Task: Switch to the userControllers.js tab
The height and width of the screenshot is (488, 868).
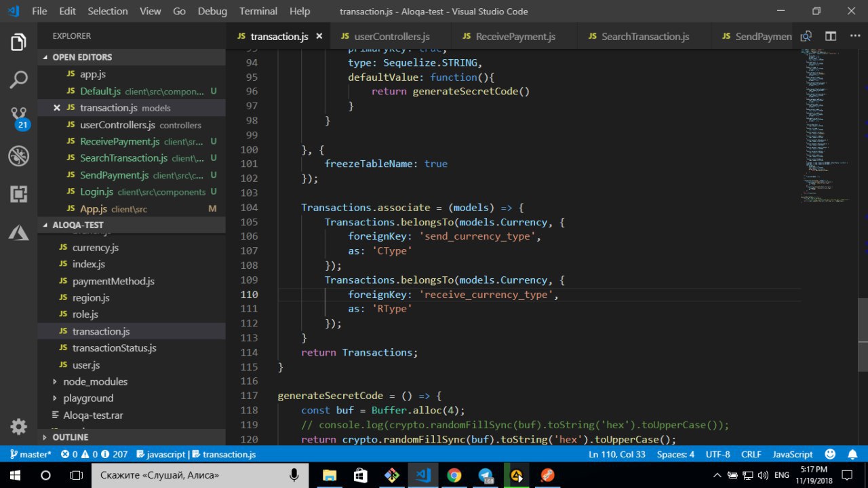Action: pos(391,37)
